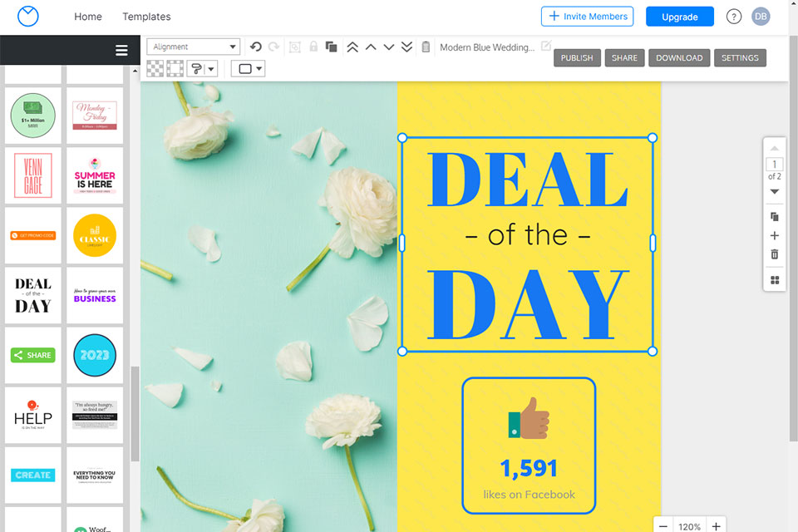Select the DEAL of the DAY sidebar template
This screenshot has height=532, width=798.
tap(33, 295)
